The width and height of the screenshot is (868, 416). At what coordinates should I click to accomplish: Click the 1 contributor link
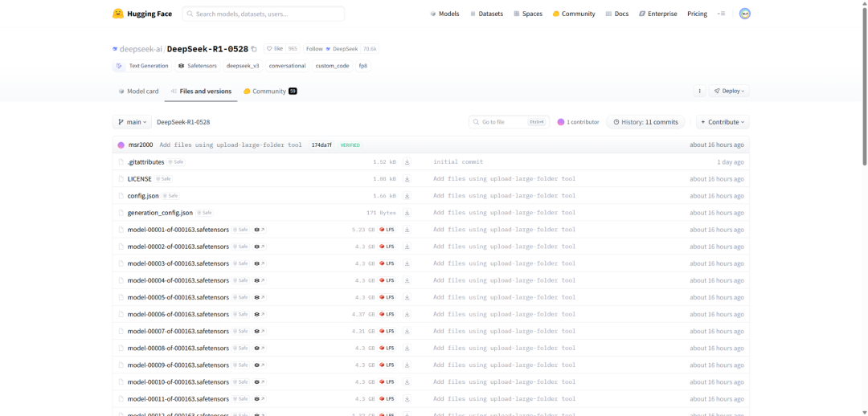coord(579,122)
